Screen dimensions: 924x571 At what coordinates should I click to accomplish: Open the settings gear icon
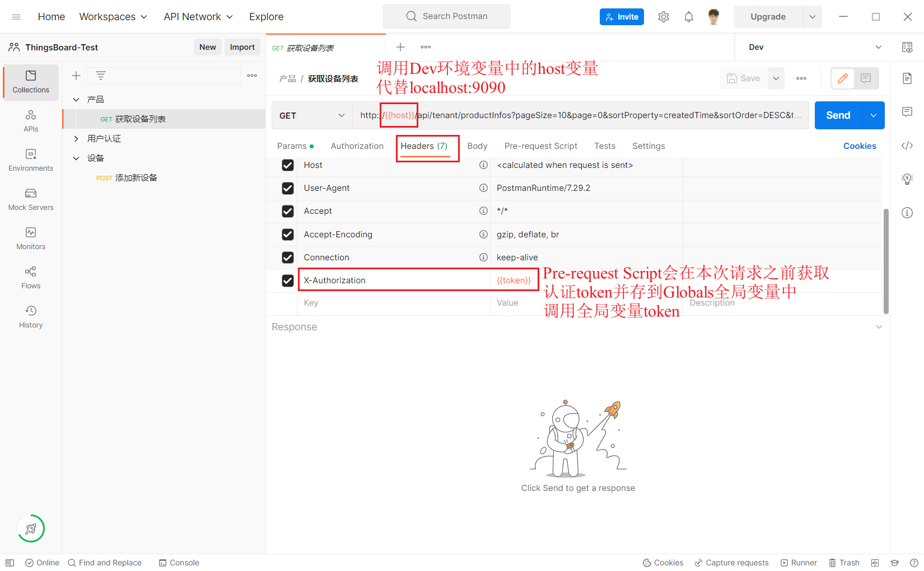[664, 17]
